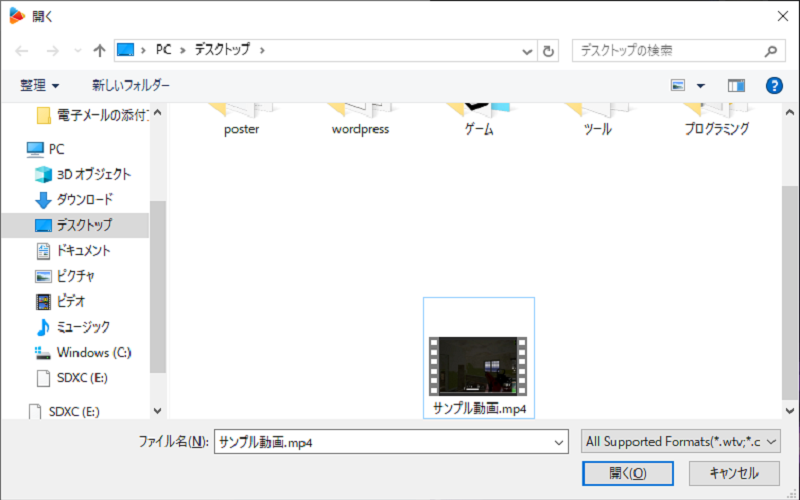The height and width of the screenshot is (500, 800).
Task: Select the wordpress folder
Action: coord(360,120)
